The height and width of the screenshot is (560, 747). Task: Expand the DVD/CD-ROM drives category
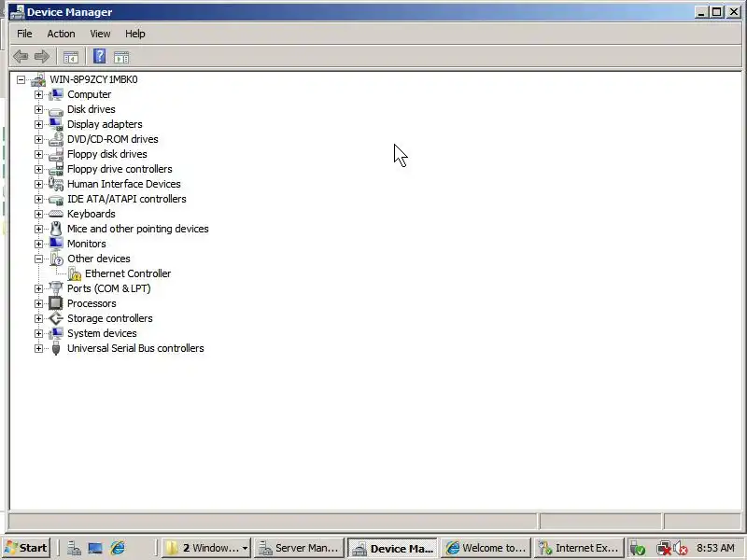(38, 139)
